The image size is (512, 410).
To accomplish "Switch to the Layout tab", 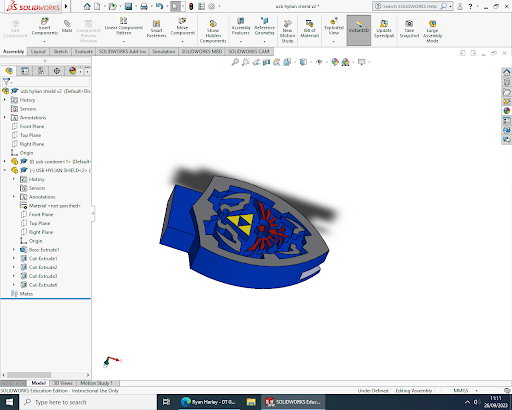I will [38, 52].
